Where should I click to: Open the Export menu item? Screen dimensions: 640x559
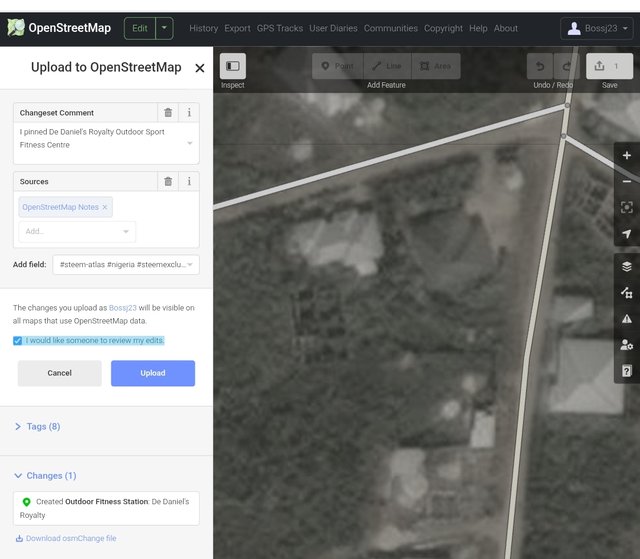[237, 28]
